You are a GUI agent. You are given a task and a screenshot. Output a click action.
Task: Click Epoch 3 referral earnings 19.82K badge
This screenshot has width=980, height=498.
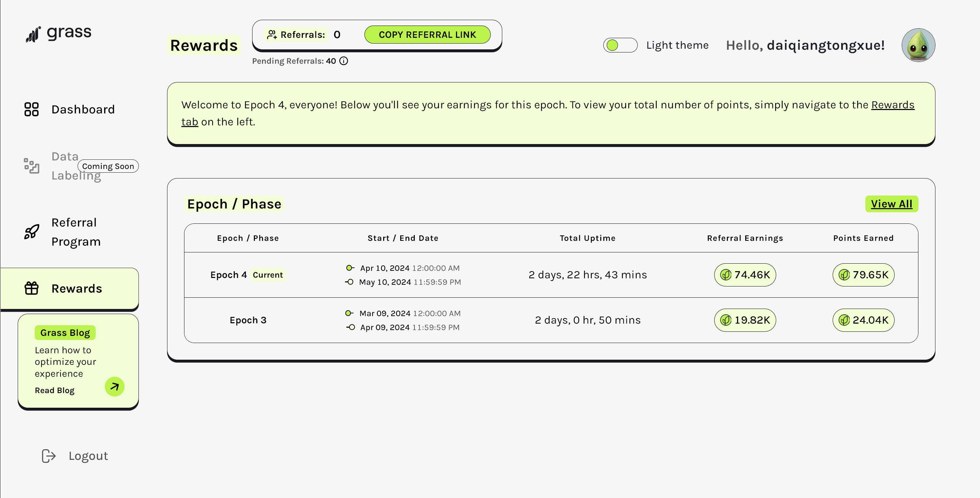tap(745, 320)
